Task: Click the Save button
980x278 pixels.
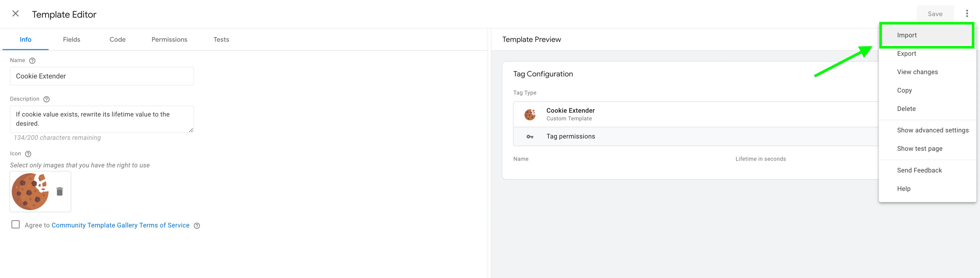Action: [x=935, y=14]
